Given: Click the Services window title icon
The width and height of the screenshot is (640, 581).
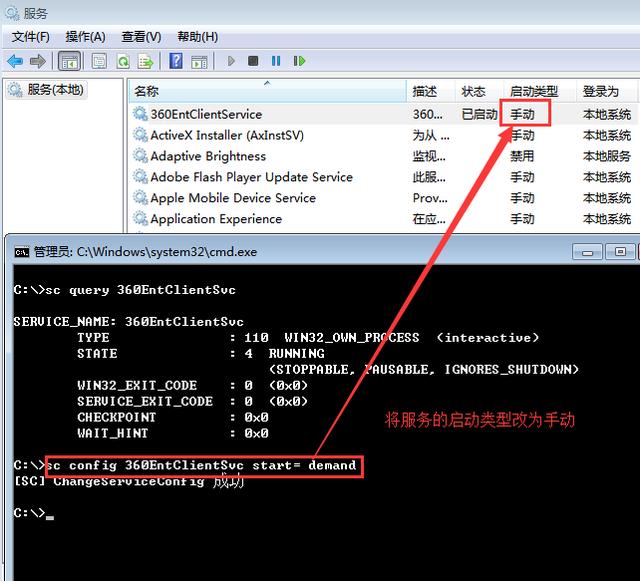Looking at the screenshot, I should pyautogui.click(x=12, y=13).
